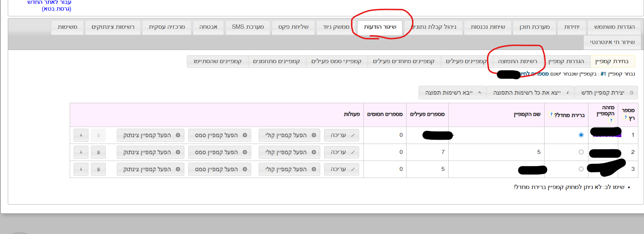Image resolution: width=644 pixels, height=234 pixels.
Task: Set row 3 campaign as default via radio
Action: [x=581, y=169]
